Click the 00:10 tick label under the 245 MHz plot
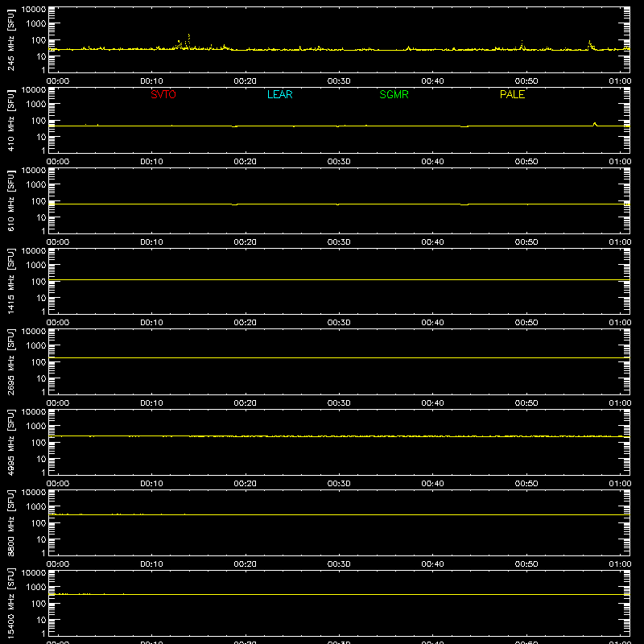The width and height of the screenshot is (644, 644). (151, 81)
